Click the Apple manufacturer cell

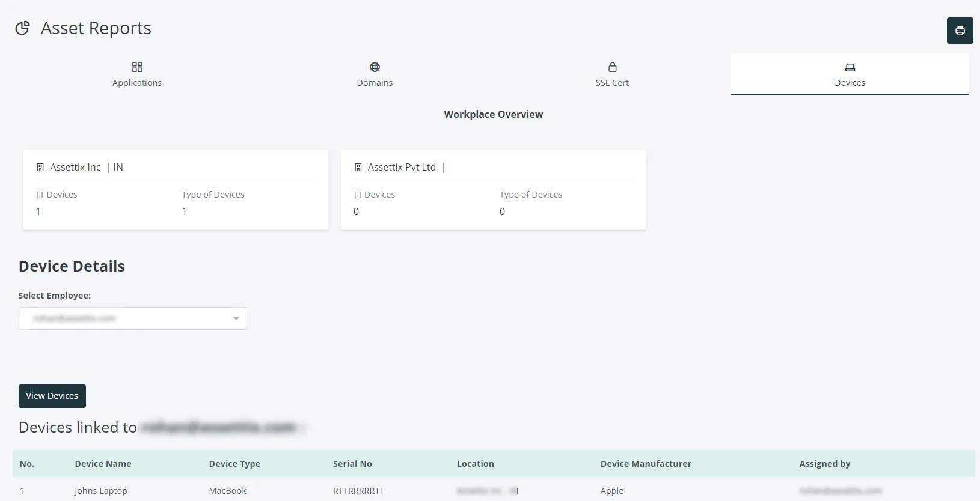pos(612,491)
